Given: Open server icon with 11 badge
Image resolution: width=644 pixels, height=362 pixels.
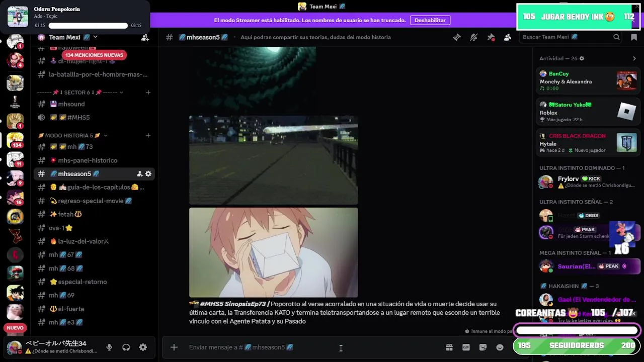Looking at the screenshot, I should [15, 159].
